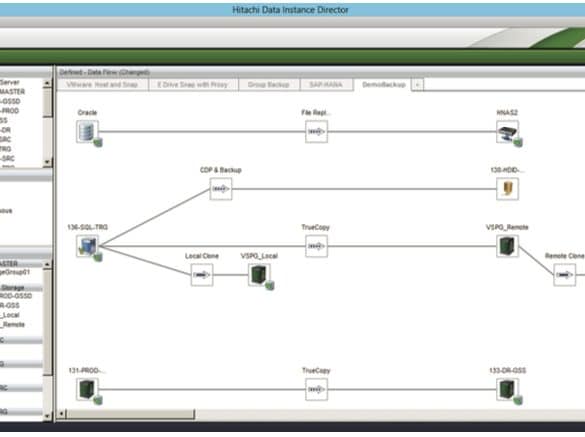
Task: Click the VSPG_Remote label
Action: [x=507, y=227]
